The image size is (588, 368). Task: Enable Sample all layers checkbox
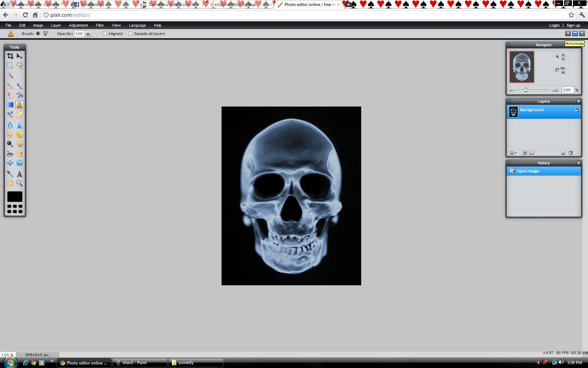[130, 34]
